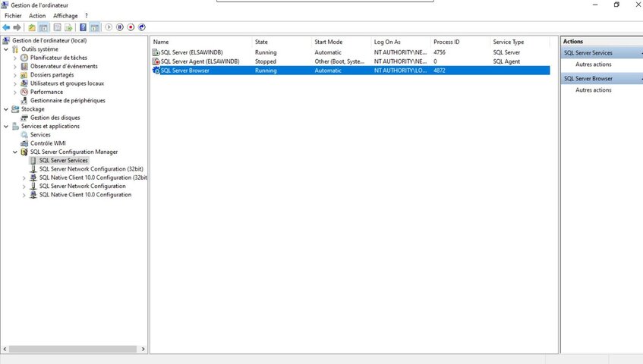Click the Process ID 4756 cell

coord(440,52)
